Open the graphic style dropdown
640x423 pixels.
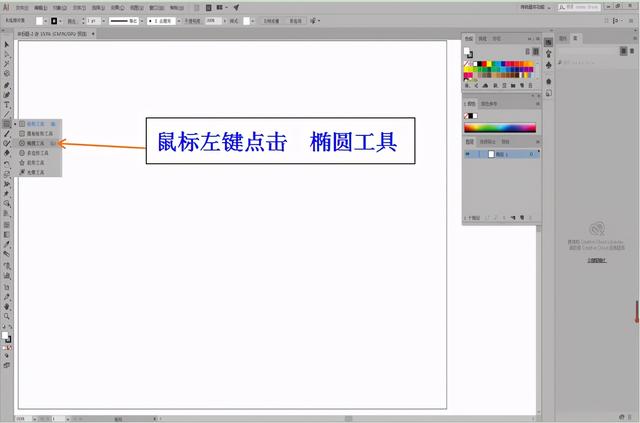(x=253, y=21)
